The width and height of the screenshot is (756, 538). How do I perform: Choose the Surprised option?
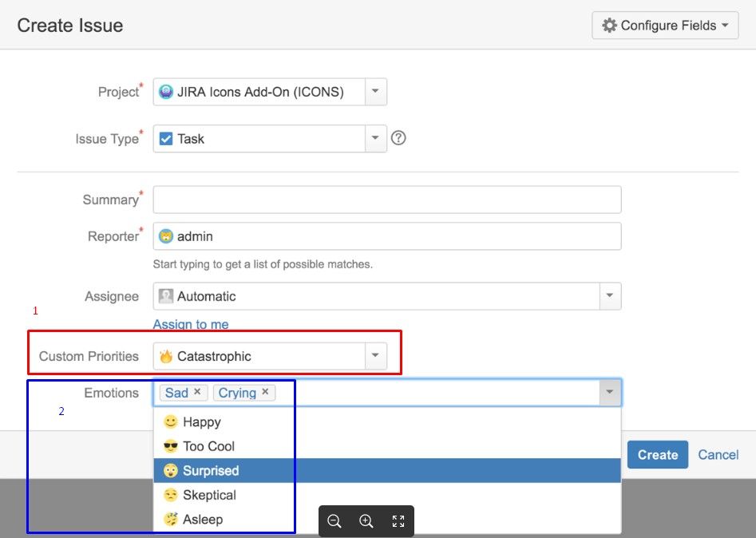coord(387,470)
